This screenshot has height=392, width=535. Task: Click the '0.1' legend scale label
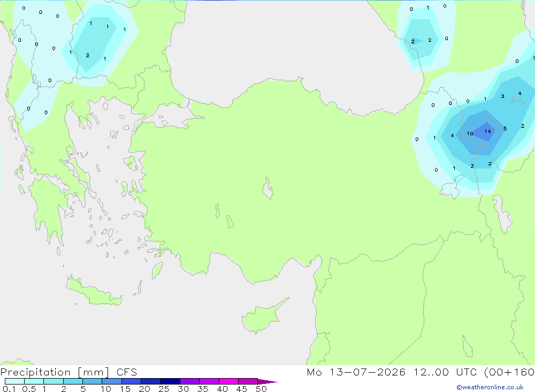9,389
